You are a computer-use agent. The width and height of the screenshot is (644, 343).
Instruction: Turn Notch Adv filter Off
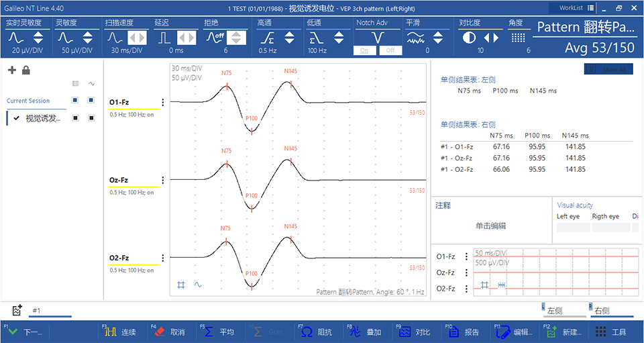[390, 50]
